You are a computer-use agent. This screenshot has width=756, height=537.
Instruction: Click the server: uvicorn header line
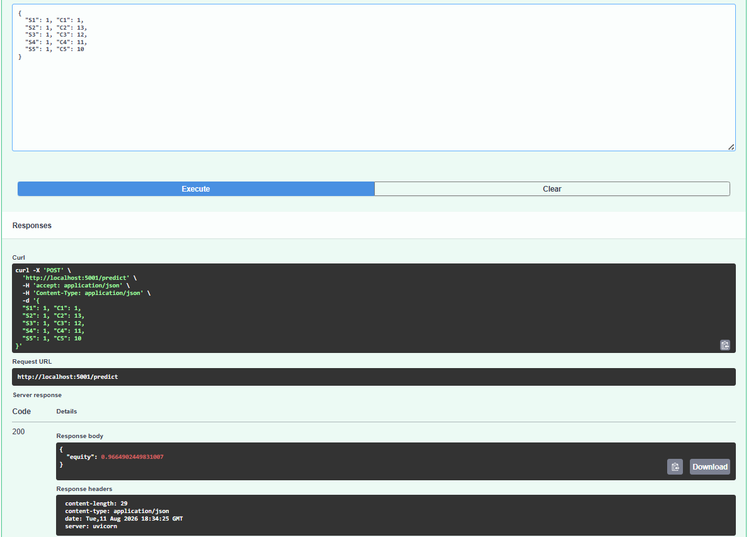pos(91,526)
